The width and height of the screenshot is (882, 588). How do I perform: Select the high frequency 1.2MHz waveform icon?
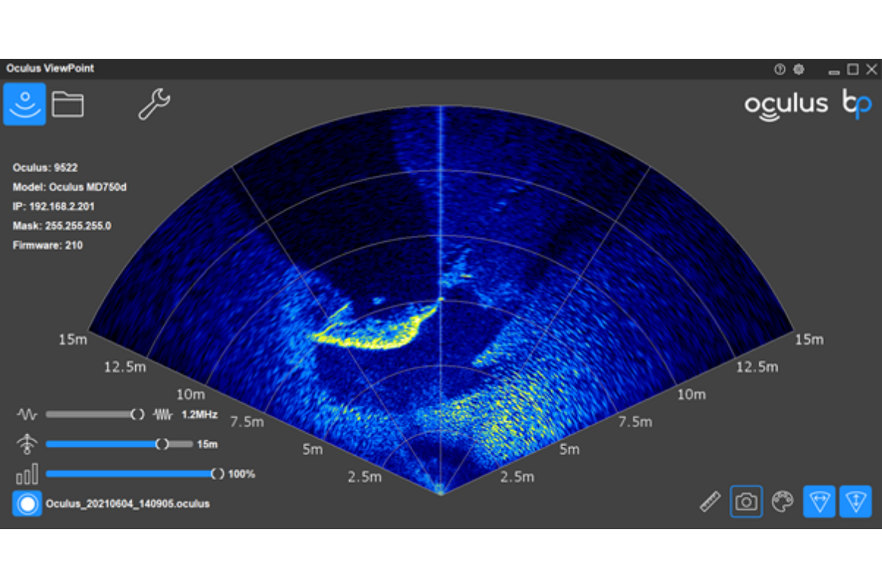[162, 415]
